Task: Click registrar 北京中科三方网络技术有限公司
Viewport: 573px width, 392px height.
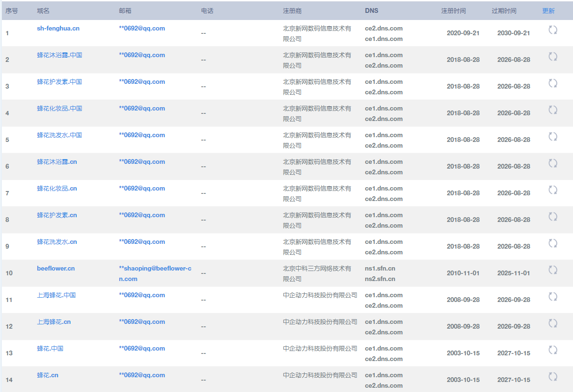Action: pyautogui.click(x=317, y=273)
